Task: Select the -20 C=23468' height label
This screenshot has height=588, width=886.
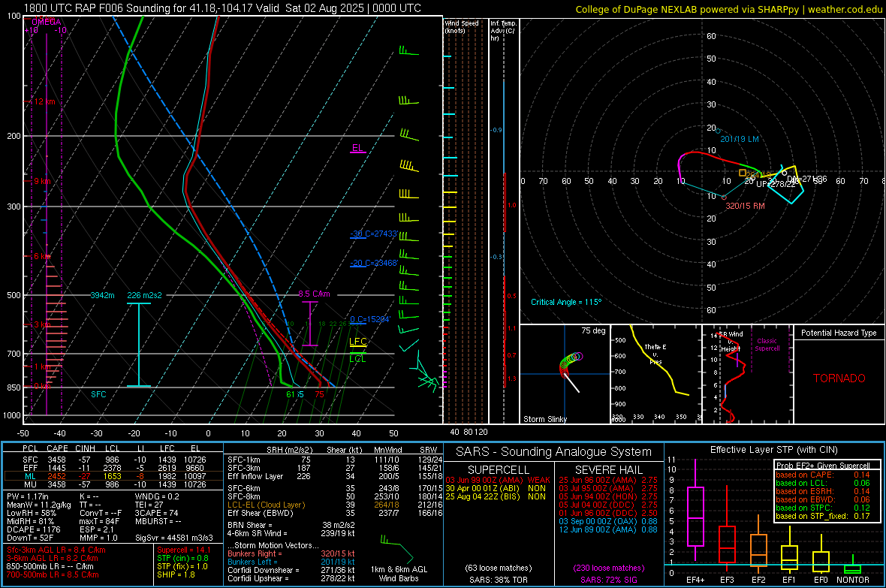Action: click(x=373, y=263)
